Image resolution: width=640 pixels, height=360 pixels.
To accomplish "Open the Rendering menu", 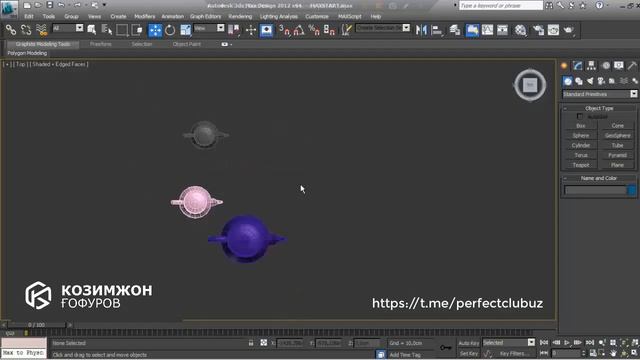I will (x=240, y=17).
